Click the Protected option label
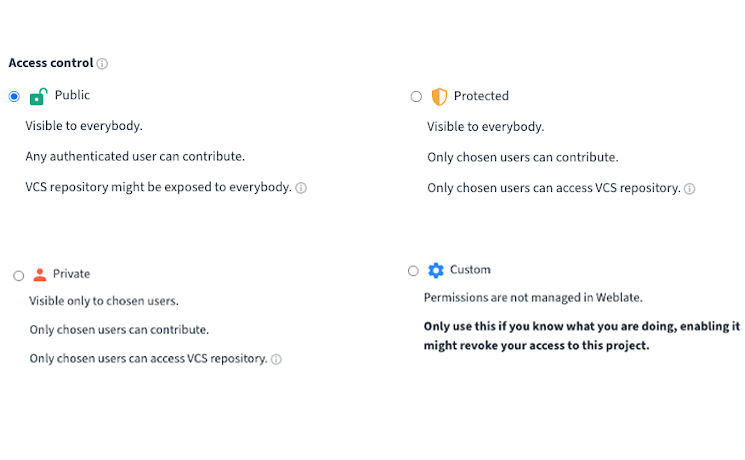 tap(481, 97)
